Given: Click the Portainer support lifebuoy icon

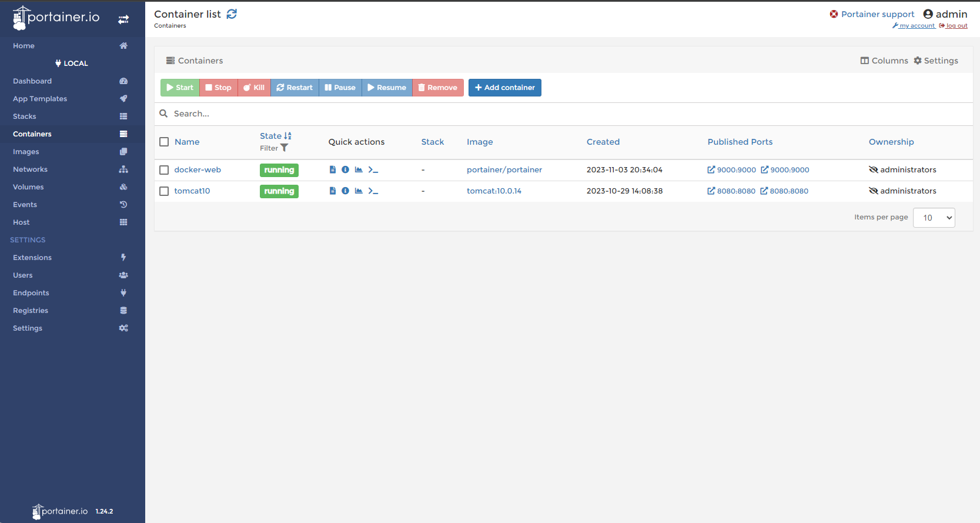Looking at the screenshot, I should (834, 14).
